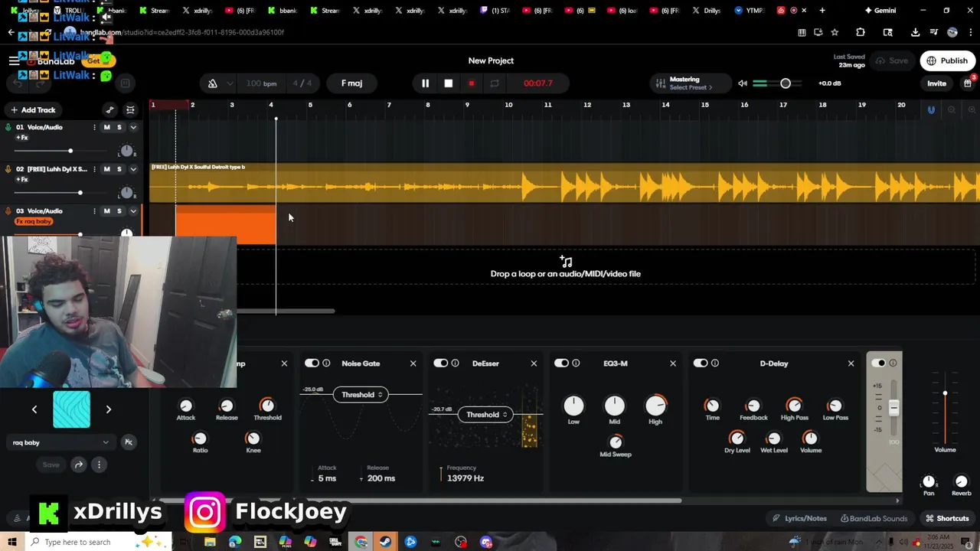This screenshot has width=980, height=551.
Task: Click Add Track
Action: [x=33, y=110]
